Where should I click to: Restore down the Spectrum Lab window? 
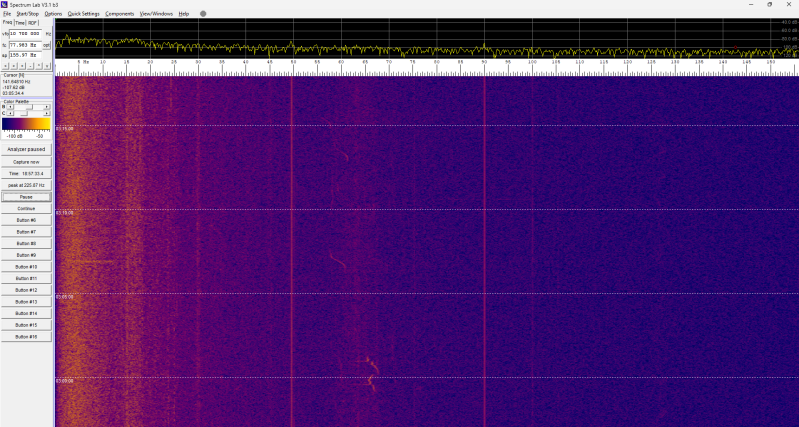769,5
